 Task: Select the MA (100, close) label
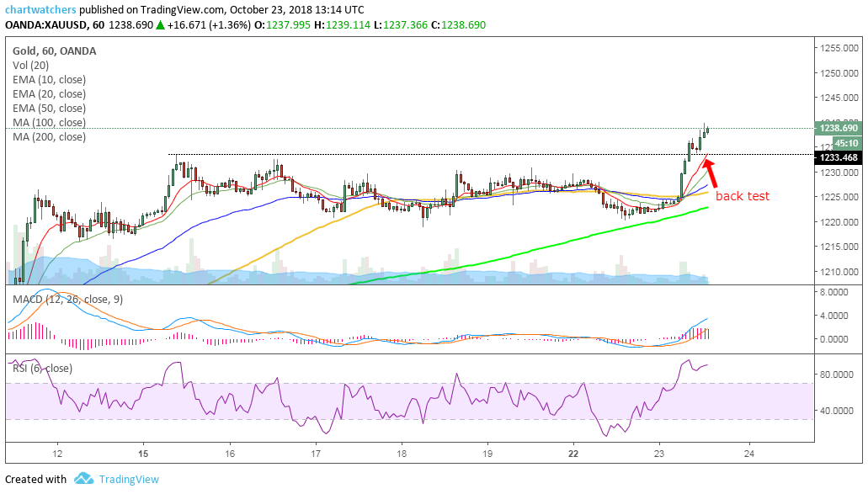pyautogui.click(x=50, y=122)
